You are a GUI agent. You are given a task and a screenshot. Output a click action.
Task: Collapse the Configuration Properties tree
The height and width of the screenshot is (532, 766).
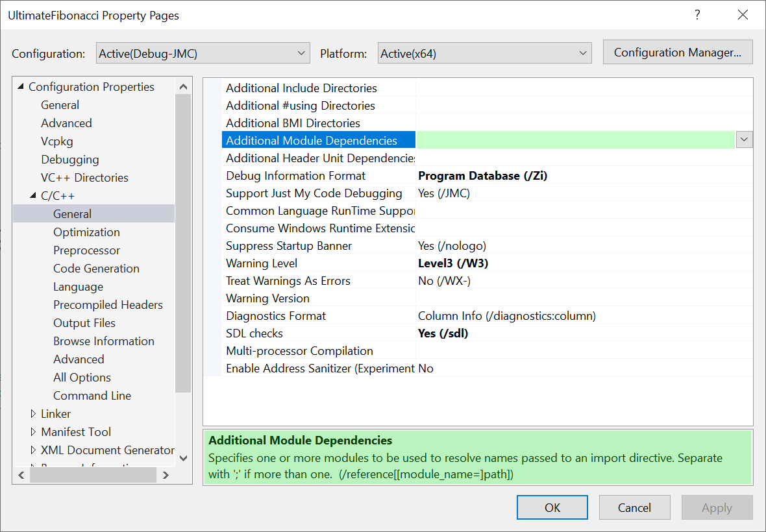click(19, 86)
